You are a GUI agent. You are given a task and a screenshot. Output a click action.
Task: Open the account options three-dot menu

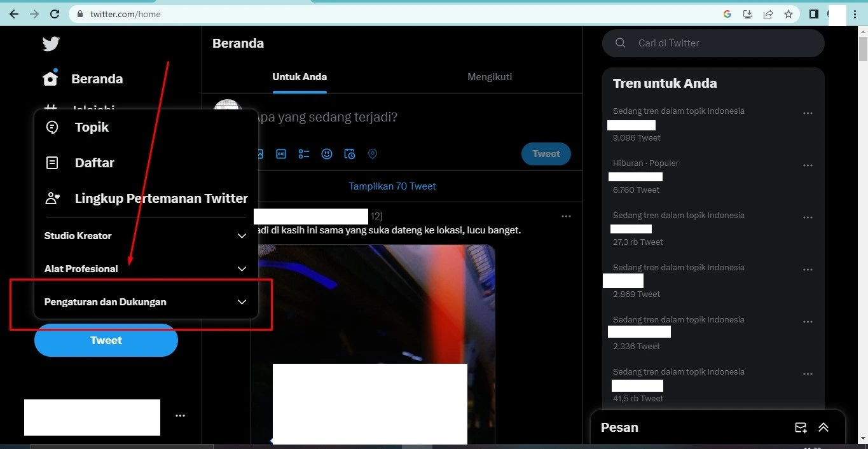[x=181, y=416]
